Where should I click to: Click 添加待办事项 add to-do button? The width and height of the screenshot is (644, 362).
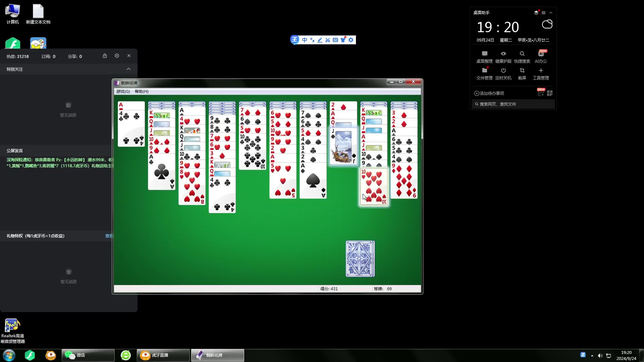click(x=489, y=93)
